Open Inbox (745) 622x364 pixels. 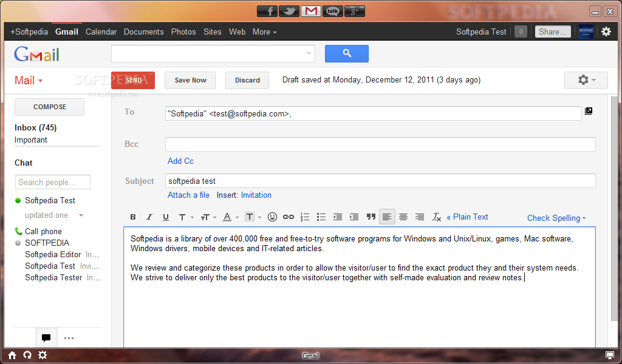click(36, 127)
